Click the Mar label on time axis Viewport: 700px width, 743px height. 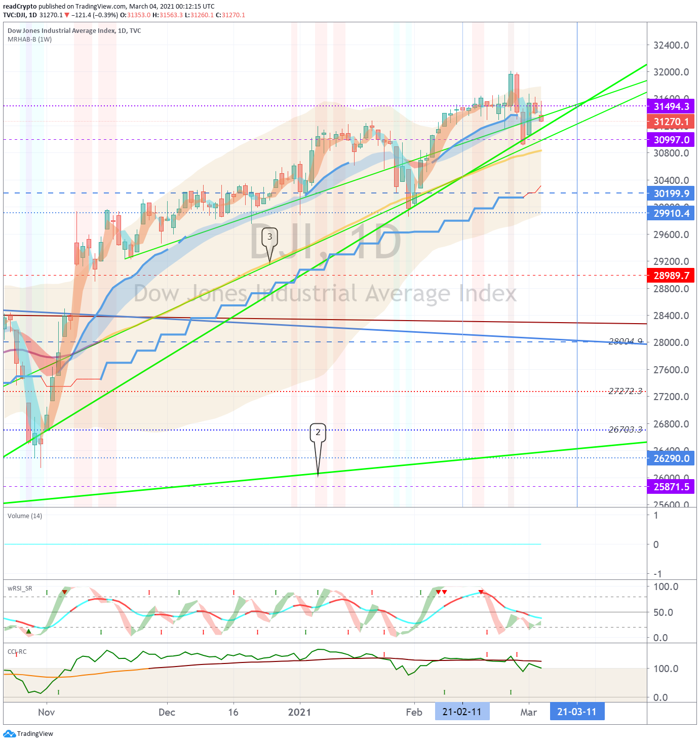[528, 712]
